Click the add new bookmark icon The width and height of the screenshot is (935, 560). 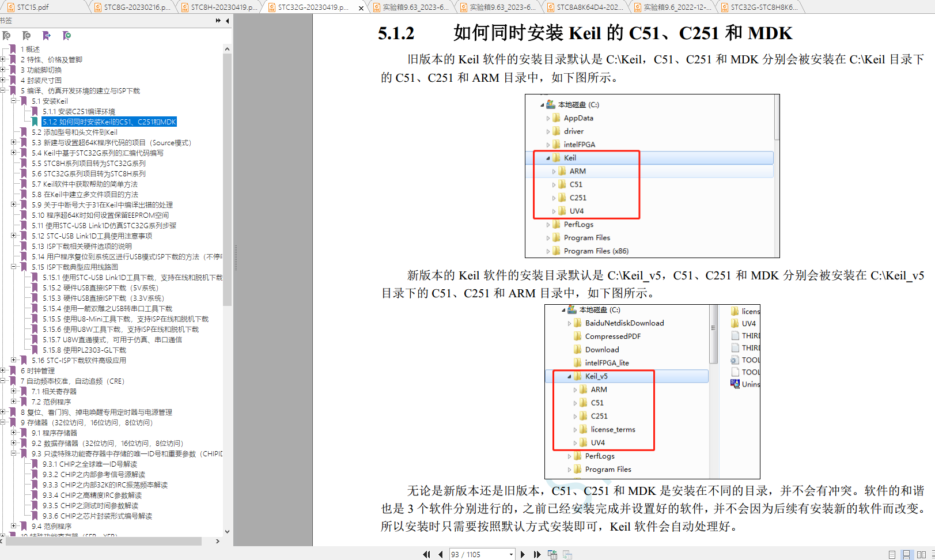27,36
